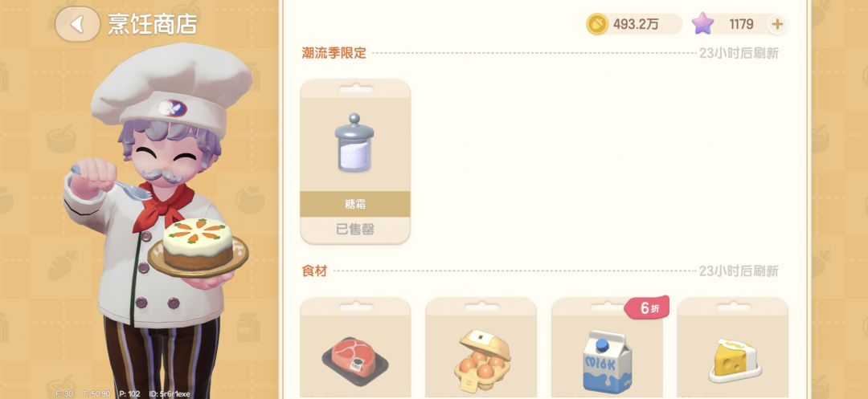Screen dimensions: 868x399
Task: Click the 6折 discount badge
Action: 646,308
